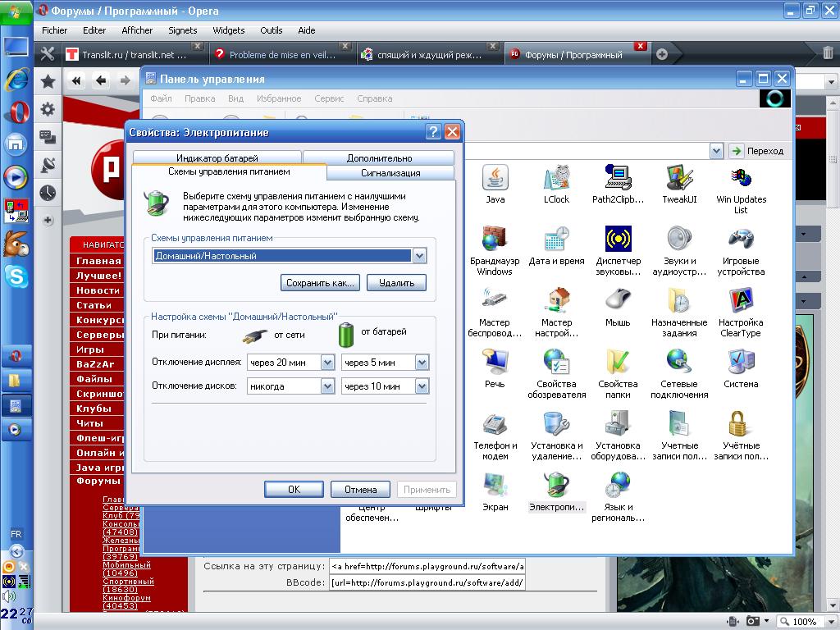Open the Свойства папки icon
840x630 pixels.
click(x=618, y=363)
